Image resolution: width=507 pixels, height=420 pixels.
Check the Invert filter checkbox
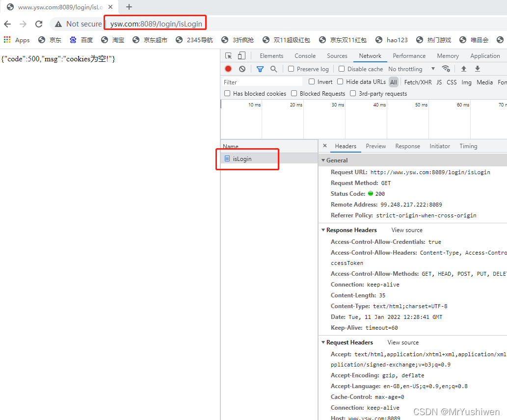tap(312, 81)
